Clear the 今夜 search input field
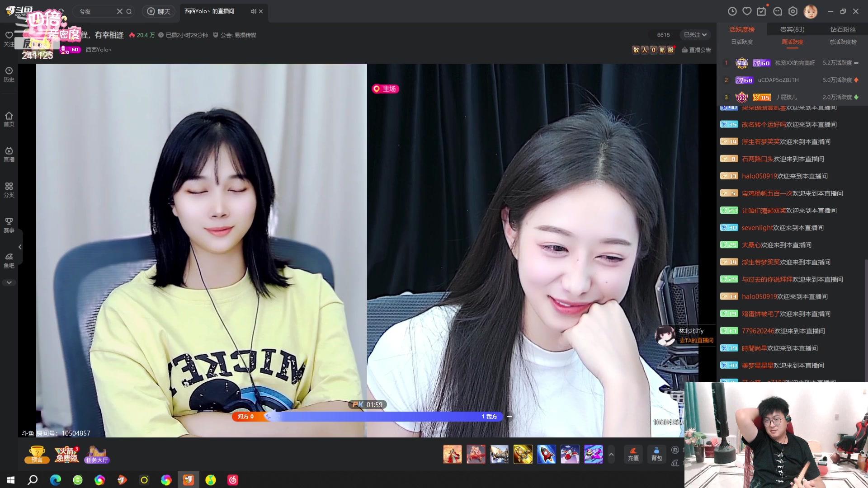 click(x=119, y=11)
